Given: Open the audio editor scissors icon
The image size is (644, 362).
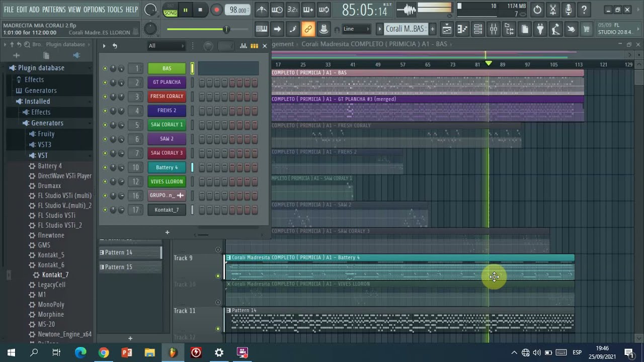Looking at the screenshot, I should coord(553,10).
